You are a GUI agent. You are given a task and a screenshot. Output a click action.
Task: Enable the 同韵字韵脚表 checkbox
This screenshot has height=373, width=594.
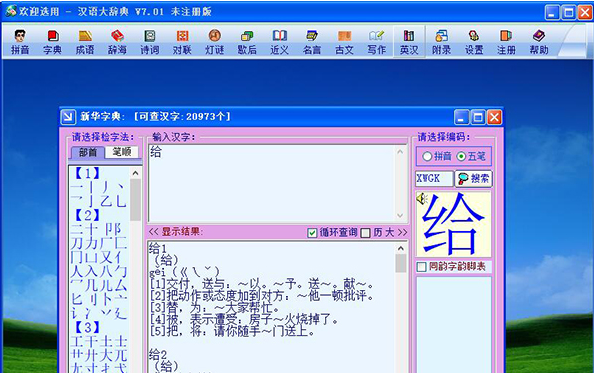pyautogui.click(x=422, y=267)
